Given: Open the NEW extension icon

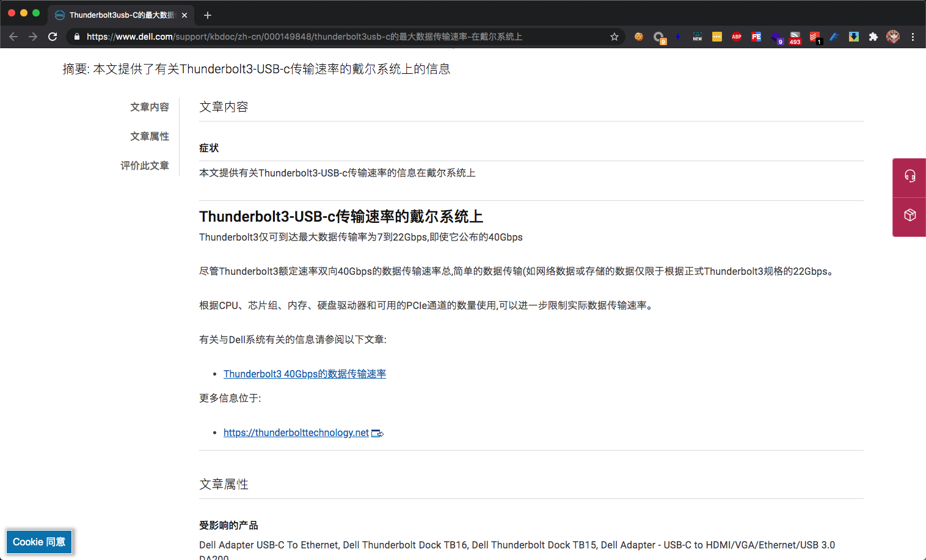Looking at the screenshot, I should pyautogui.click(x=698, y=37).
